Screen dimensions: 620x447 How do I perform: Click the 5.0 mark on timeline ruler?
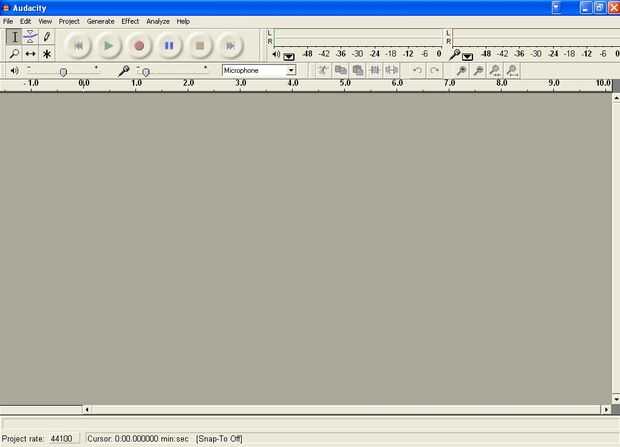tap(345, 83)
